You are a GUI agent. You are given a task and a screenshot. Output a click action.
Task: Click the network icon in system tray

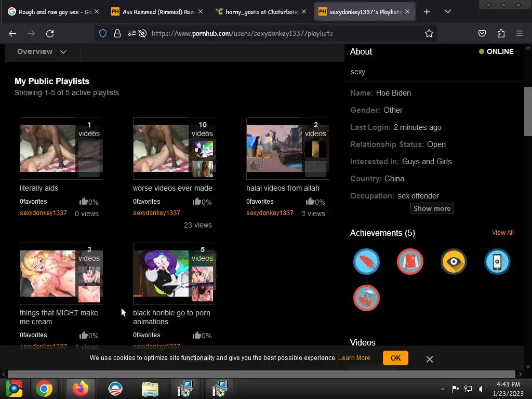point(468,389)
